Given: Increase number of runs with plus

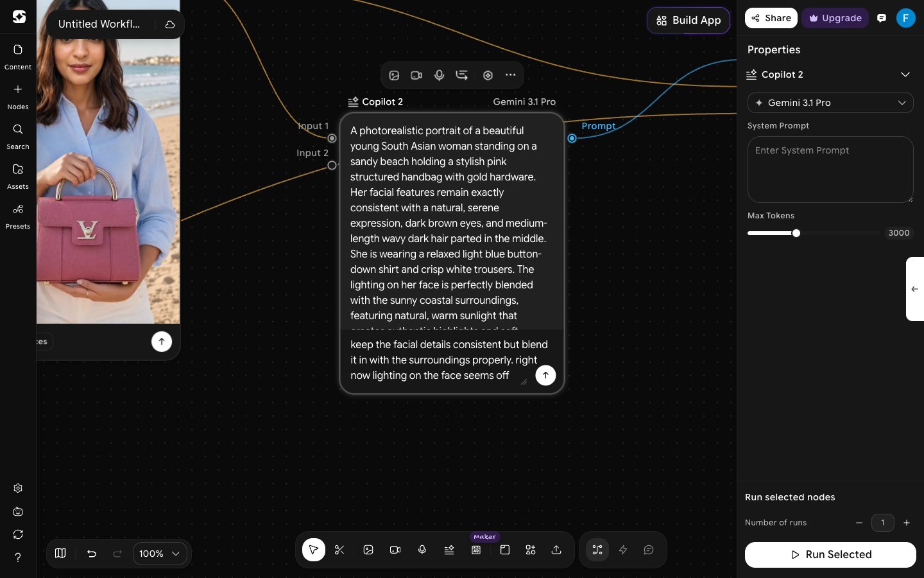Looking at the screenshot, I should (907, 523).
